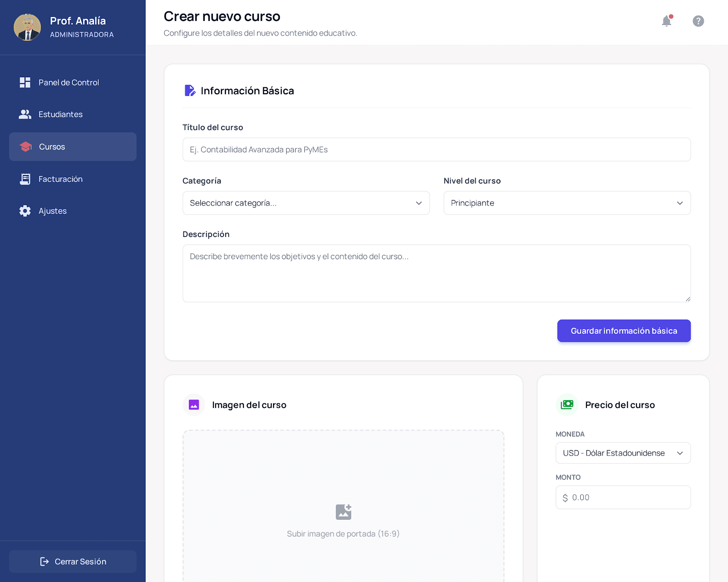Open the Moneda currency dropdown
Screen dimensions: 728x582
tap(623, 453)
